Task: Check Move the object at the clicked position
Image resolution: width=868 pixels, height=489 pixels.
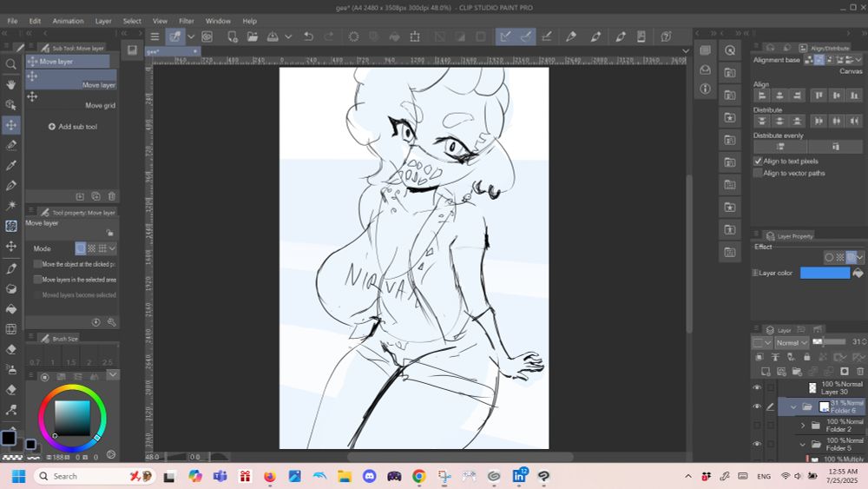Action: (x=37, y=264)
